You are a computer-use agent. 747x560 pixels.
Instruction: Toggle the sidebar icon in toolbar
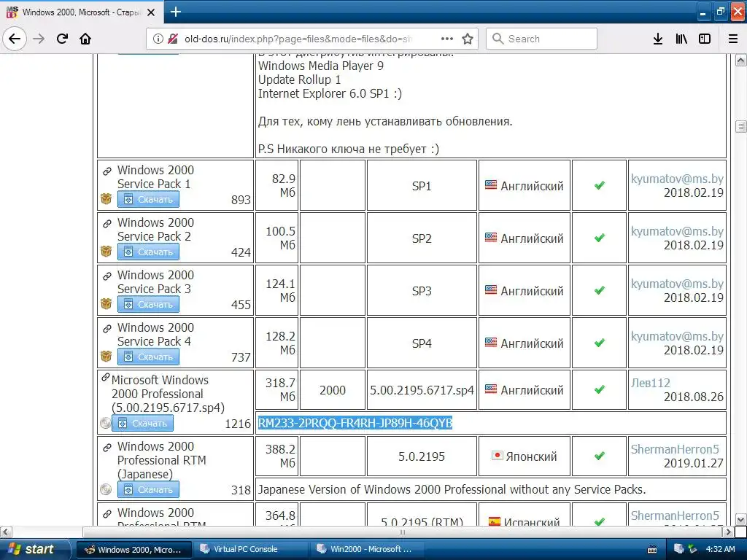point(705,39)
